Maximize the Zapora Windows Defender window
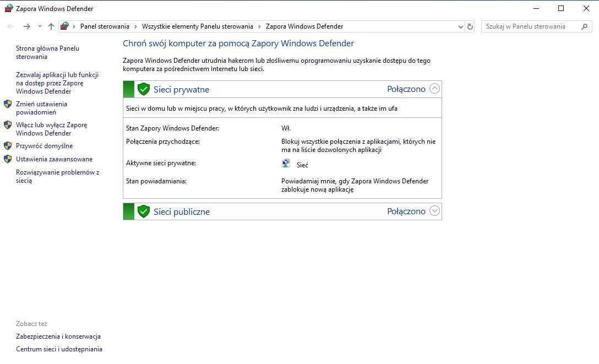Viewport: 599px width, 364px height. pyautogui.click(x=561, y=8)
